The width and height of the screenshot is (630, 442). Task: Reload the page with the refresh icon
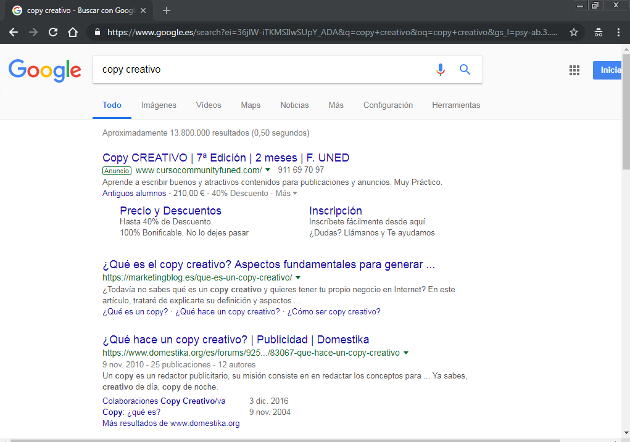53,32
